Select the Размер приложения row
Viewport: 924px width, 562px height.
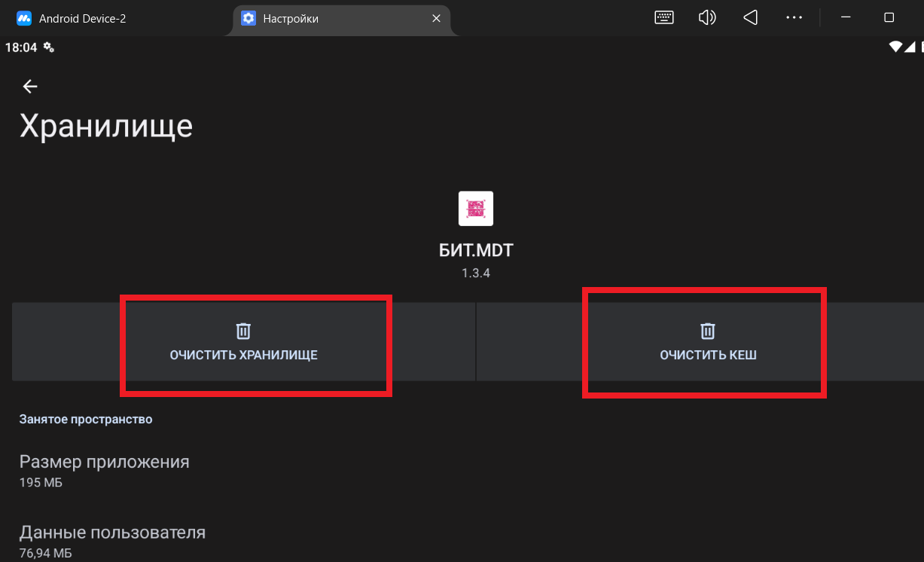[105, 470]
